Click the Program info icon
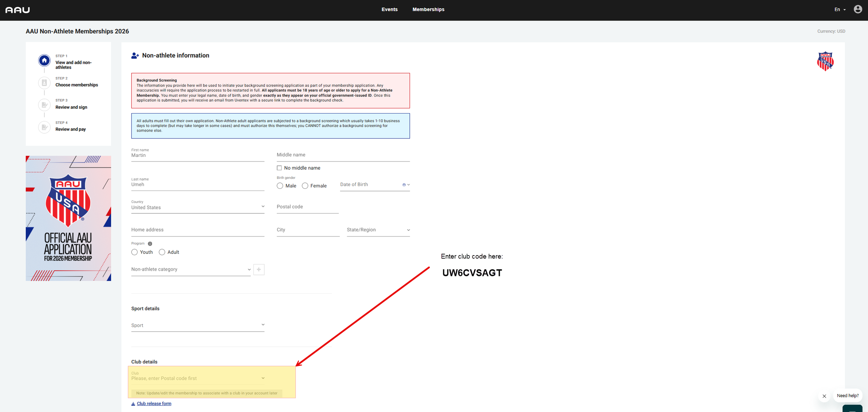The image size is (868, 412). 150,244
